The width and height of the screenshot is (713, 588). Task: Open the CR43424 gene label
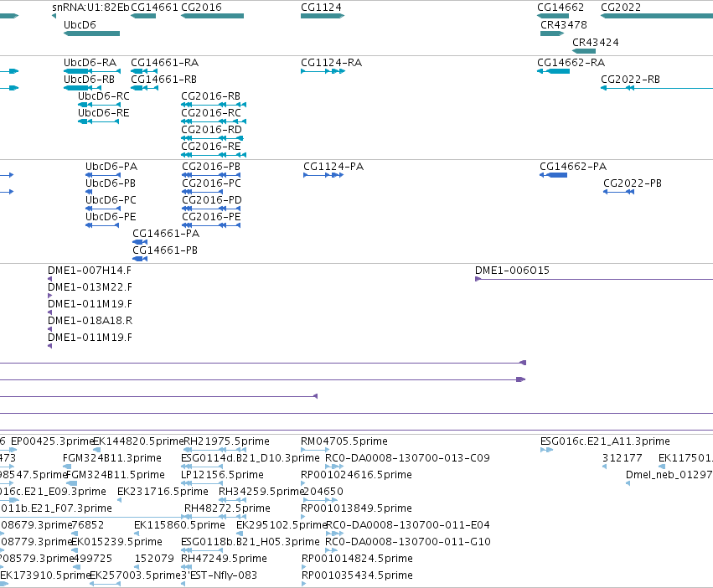click(x=595, y=42)
